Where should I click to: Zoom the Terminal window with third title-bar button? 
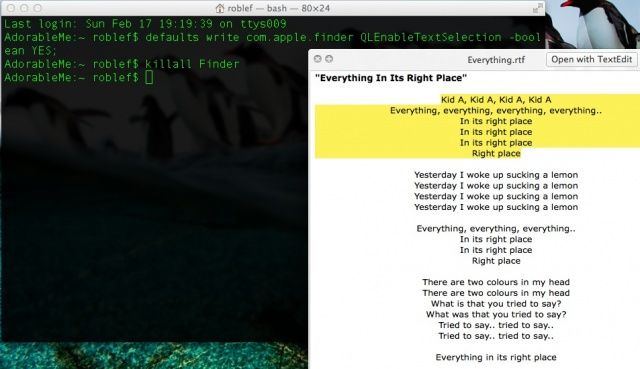38,8
